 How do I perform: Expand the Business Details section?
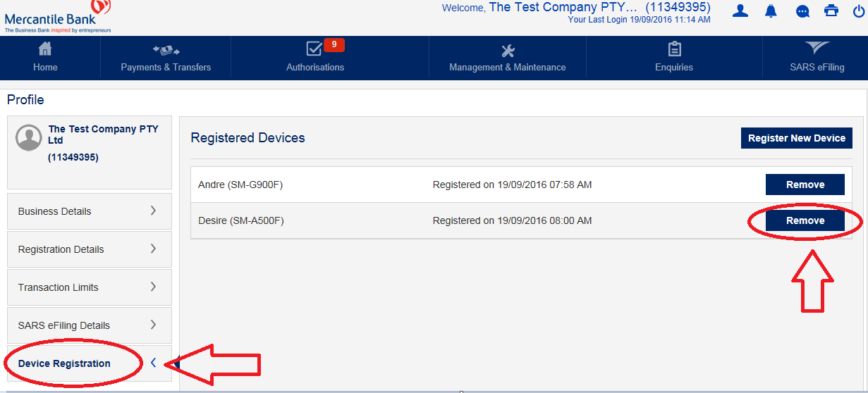click(89, 211)
